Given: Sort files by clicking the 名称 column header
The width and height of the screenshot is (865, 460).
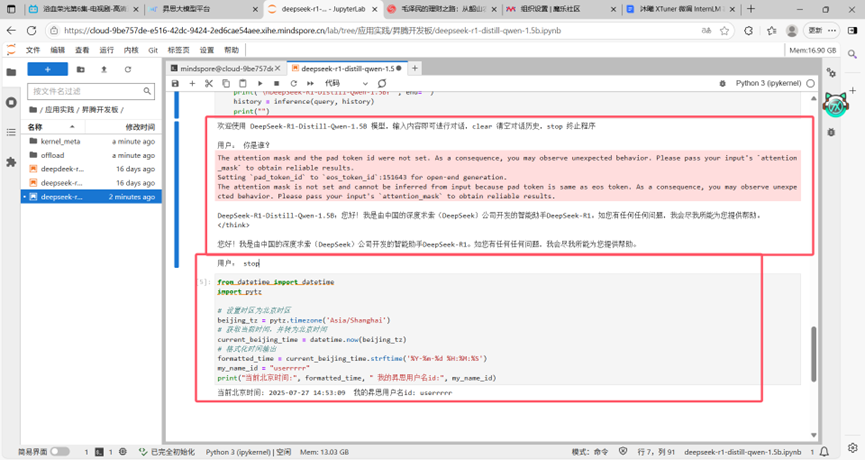Looking at the screenshot, I should 36,127.
